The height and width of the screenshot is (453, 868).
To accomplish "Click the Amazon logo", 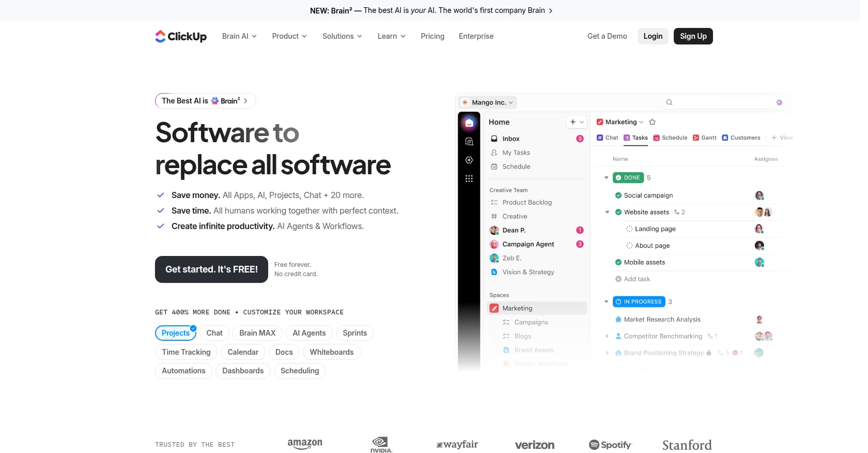I will [305, 444].
